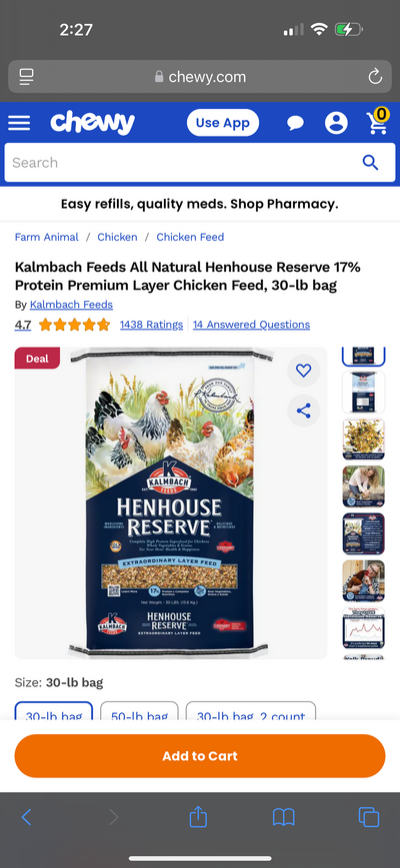Screen dimensions: 400x868
Task: Add product to favorites with heart icon
Action: click(304, 371)
